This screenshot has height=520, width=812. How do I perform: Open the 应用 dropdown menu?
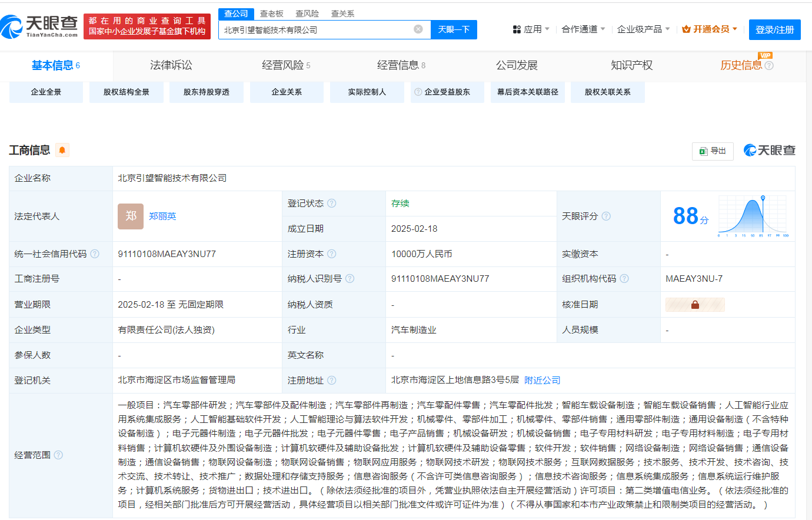pyautogui.click(x=531, y=29)
